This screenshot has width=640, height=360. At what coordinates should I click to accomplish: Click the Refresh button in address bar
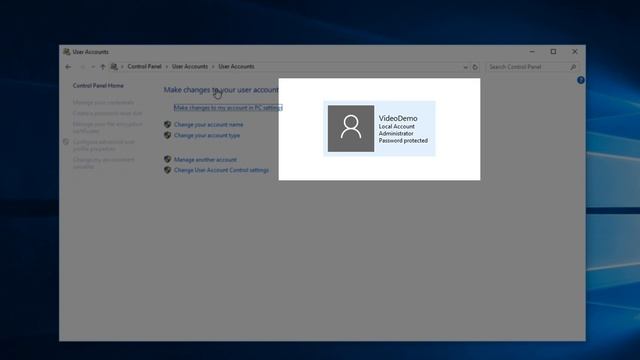(x=475, y=67)
